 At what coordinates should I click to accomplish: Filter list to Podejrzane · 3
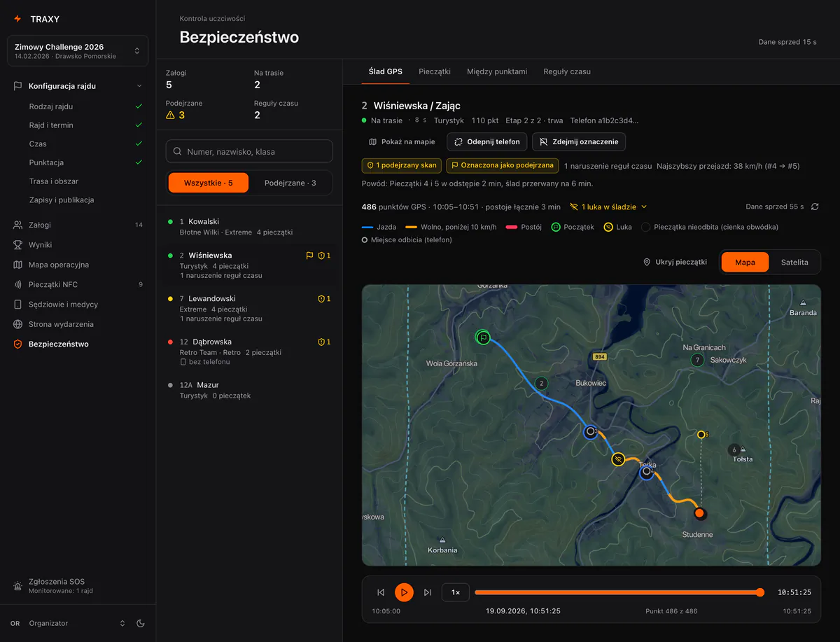point(290,183)
